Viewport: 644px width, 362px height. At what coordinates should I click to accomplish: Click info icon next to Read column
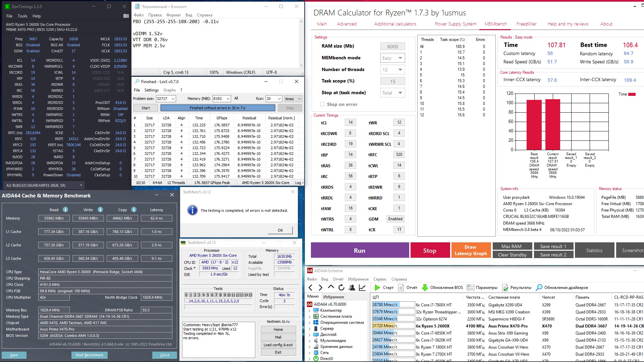click(x=65, y=209)
